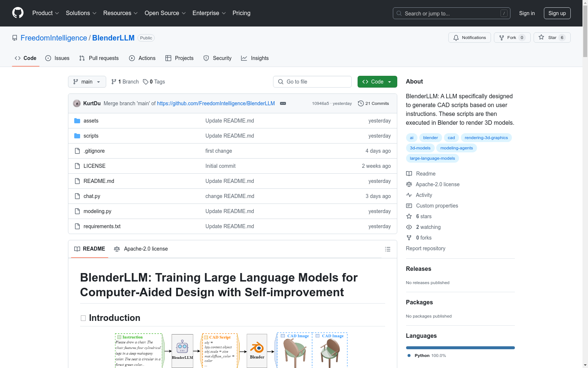Expand the green Code dropdown button

coord(377,82)
